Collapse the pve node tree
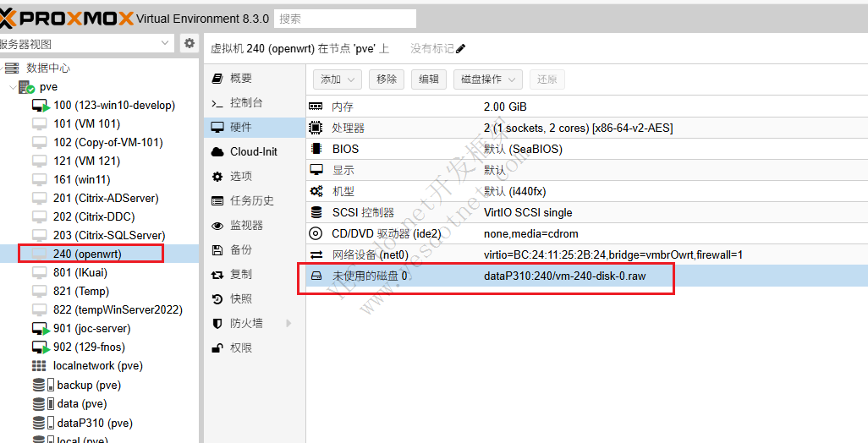Viewport: 868px width, 443px height. (14, 87)
